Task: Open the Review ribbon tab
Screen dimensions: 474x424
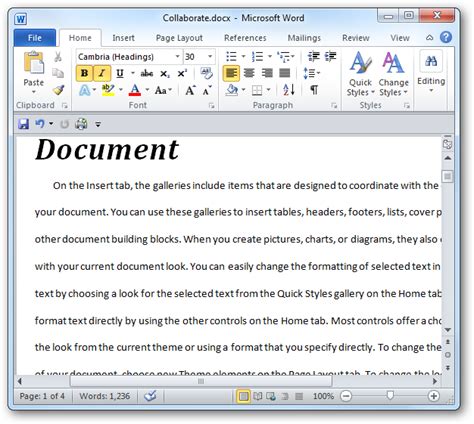Action: coord(356,38)
